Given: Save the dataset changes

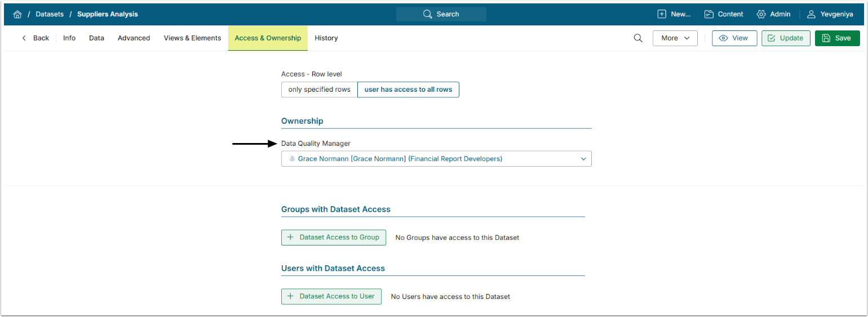Looking at the screenshot, I should coord(837,38).
